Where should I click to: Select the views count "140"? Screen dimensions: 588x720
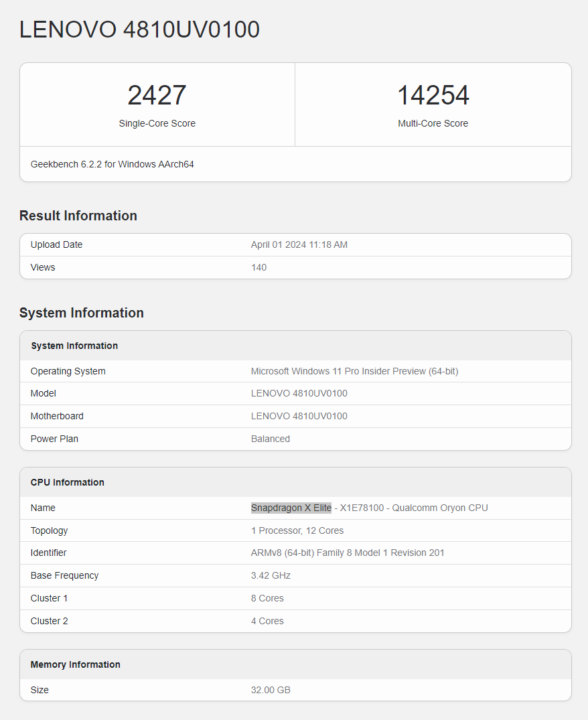259,267
